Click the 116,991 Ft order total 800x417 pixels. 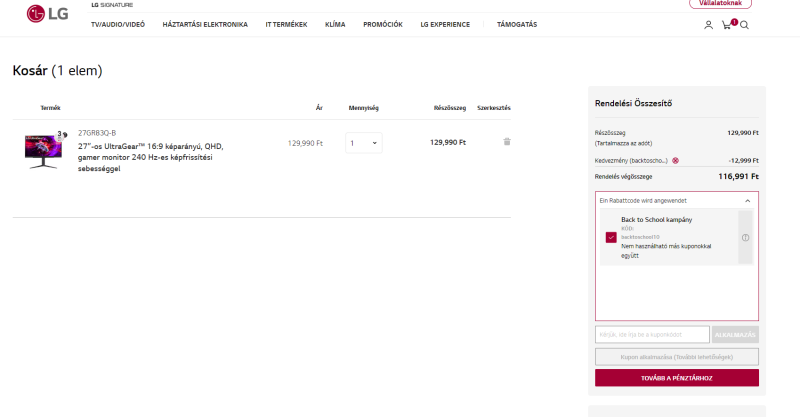tap(738, 177)
